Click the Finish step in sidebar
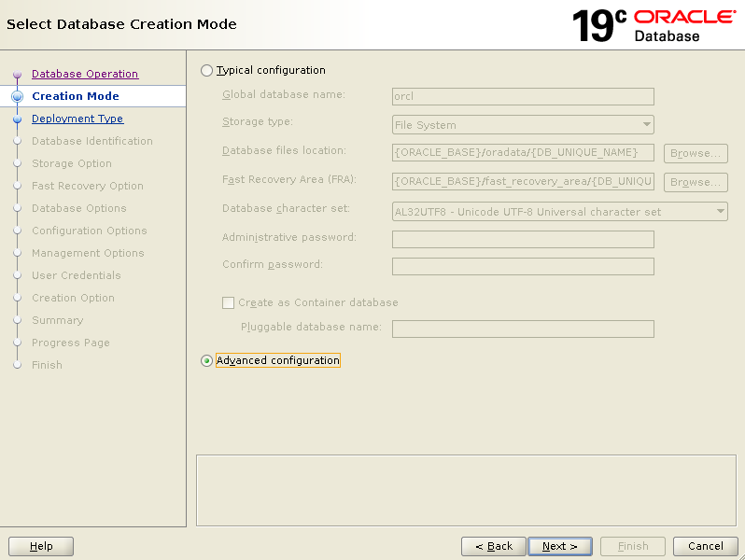745x560 pixels. click(x=47, y=365)
